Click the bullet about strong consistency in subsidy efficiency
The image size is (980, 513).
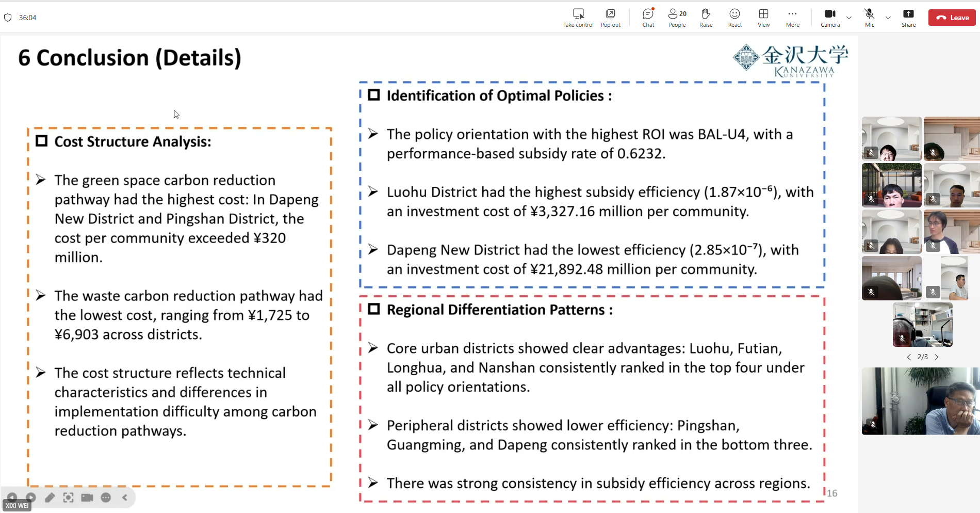[598, 484]
